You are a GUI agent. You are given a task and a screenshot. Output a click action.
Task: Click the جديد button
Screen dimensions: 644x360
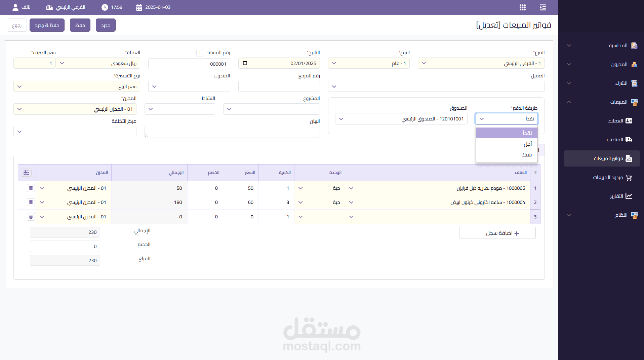point(106,25)
